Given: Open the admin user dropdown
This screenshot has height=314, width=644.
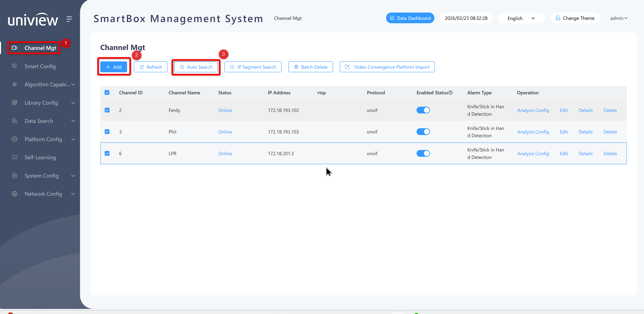Looking at the screenshot, I should [619, 18].
